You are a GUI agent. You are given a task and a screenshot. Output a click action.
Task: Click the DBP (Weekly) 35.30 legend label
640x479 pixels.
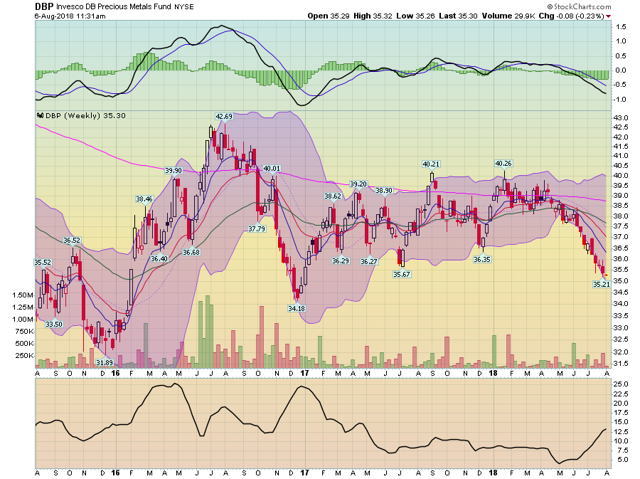pos(86,115)
